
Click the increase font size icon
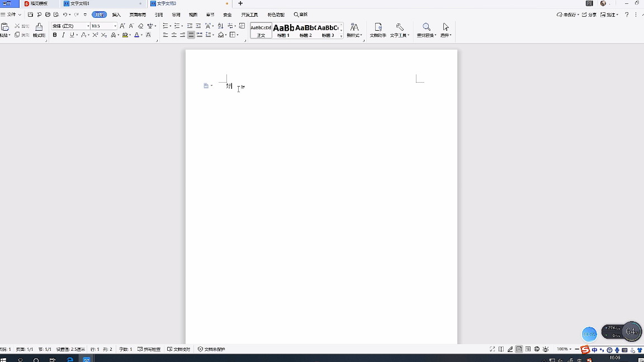tap(122, 26)
